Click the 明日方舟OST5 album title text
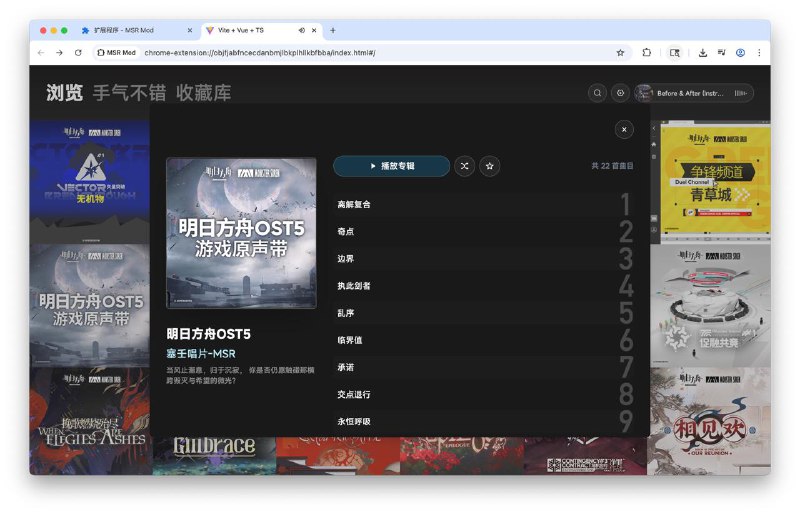The image size is (800, 514). (208, 334)
